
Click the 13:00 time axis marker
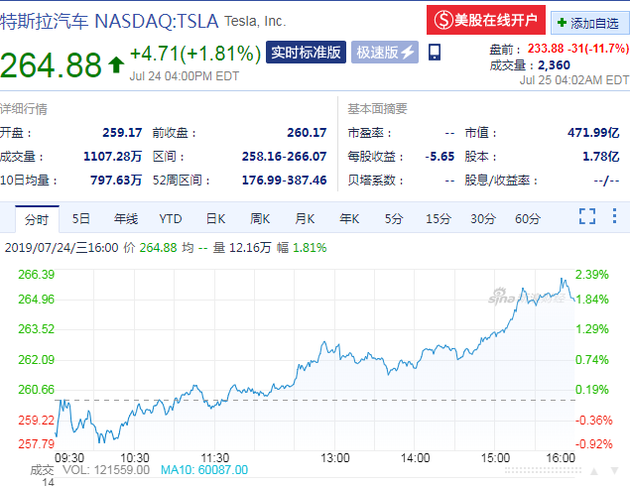point(335,458)
